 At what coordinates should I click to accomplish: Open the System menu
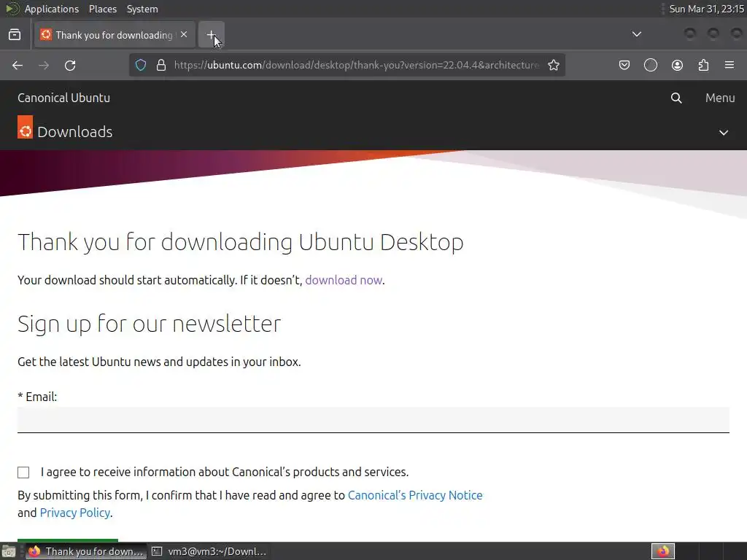142,9
